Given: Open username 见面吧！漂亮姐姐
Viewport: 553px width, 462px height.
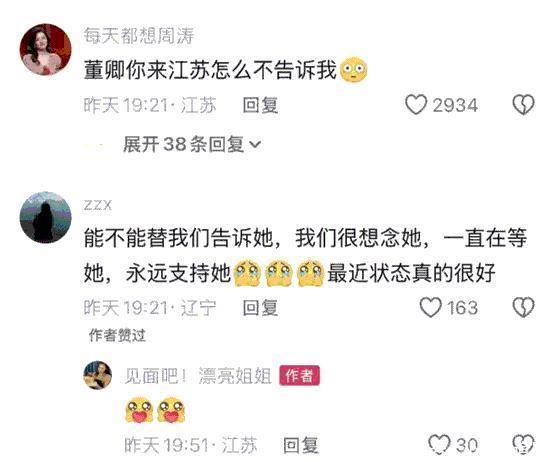Looking at the screenshot, I should (x=198, y=376).
